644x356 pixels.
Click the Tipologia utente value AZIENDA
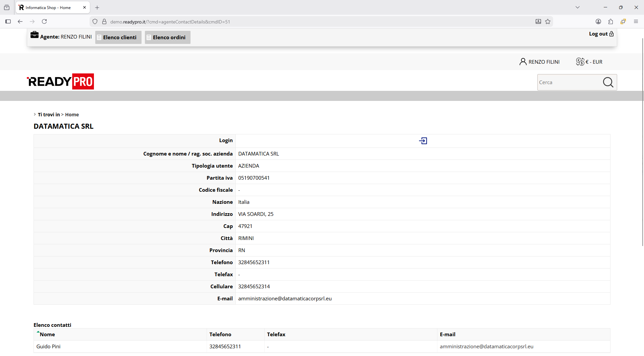(249, 166)
